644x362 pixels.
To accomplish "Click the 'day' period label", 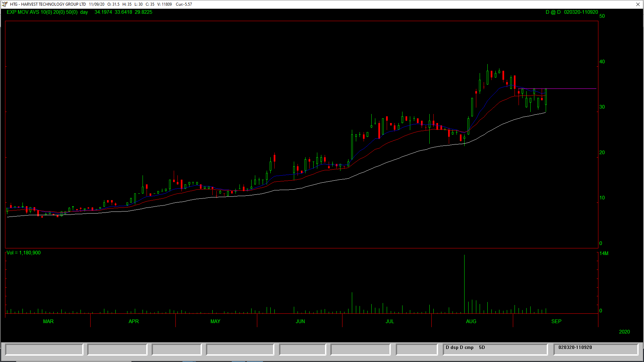I will pyautogui.click(x=84, y=12).
